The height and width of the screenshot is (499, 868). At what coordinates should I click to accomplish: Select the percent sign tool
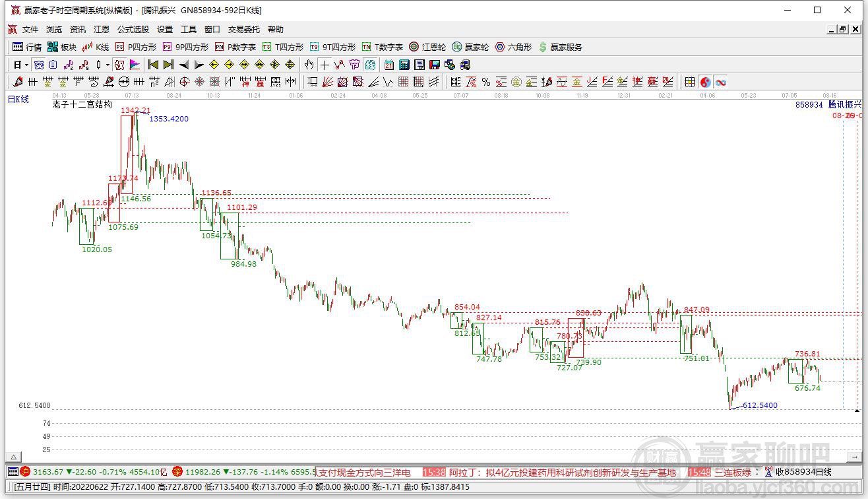click(486, 82)
